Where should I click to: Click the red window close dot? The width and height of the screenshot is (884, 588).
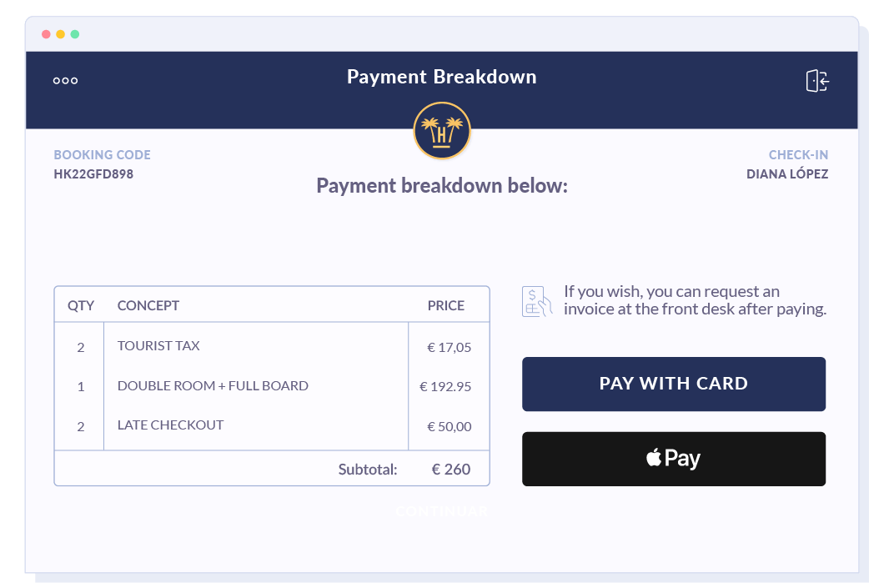pyautogui.click(x=46, y=34)
